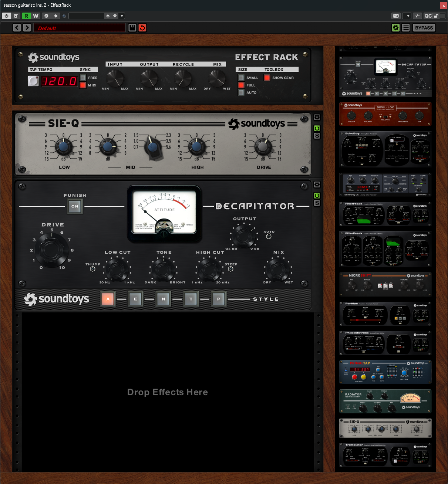
Task: Open the dropdown next to the camera icon
Action: [x=407, y=16]
